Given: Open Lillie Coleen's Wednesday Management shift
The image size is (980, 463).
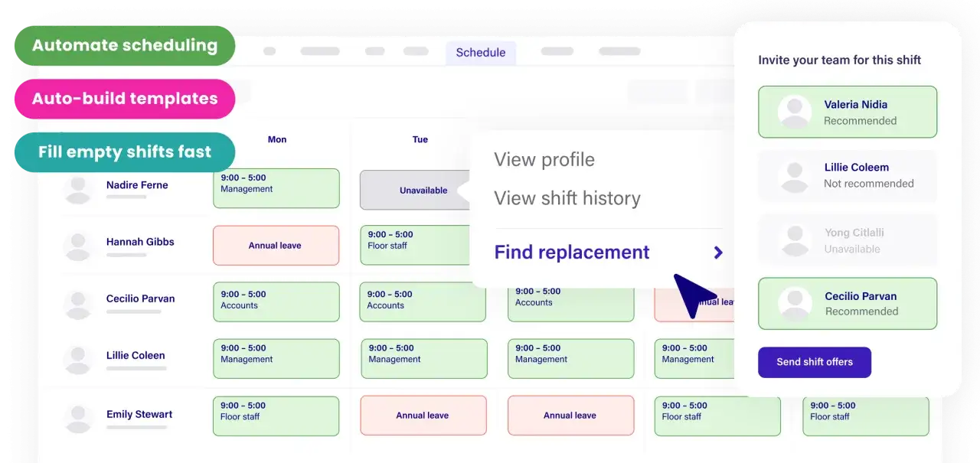Looking at the screenshot, I should coord(571,359).
